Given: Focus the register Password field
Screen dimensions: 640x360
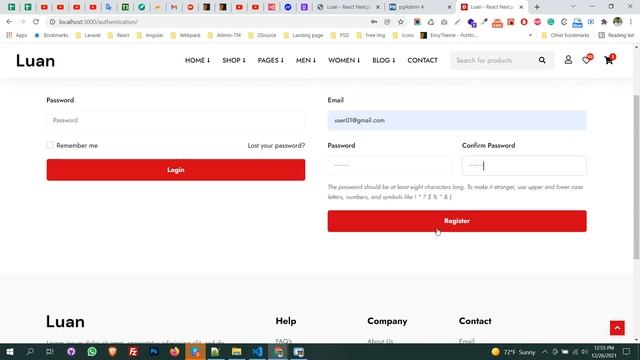Looking at the screenshot, I should [x=389, y=166].
